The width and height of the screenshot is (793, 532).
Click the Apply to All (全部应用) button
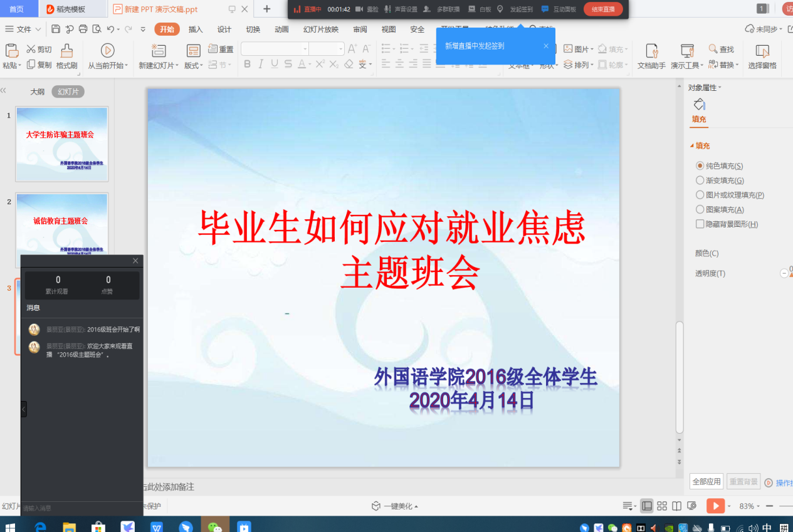706,482
